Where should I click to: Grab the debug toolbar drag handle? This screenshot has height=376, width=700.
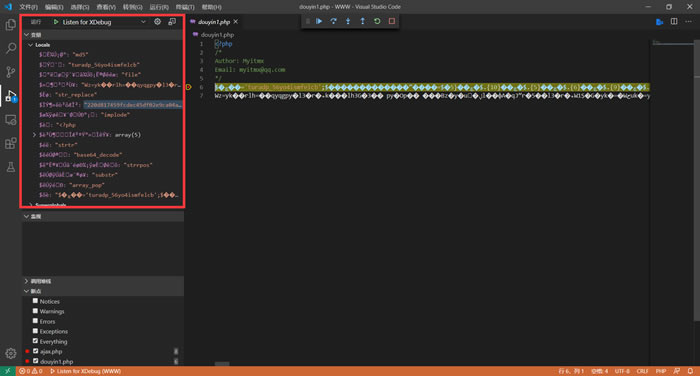click(308, 21)
